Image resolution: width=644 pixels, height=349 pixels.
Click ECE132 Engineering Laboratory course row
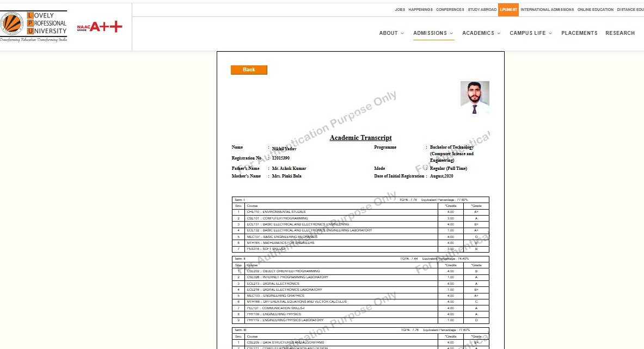point(360,230)
